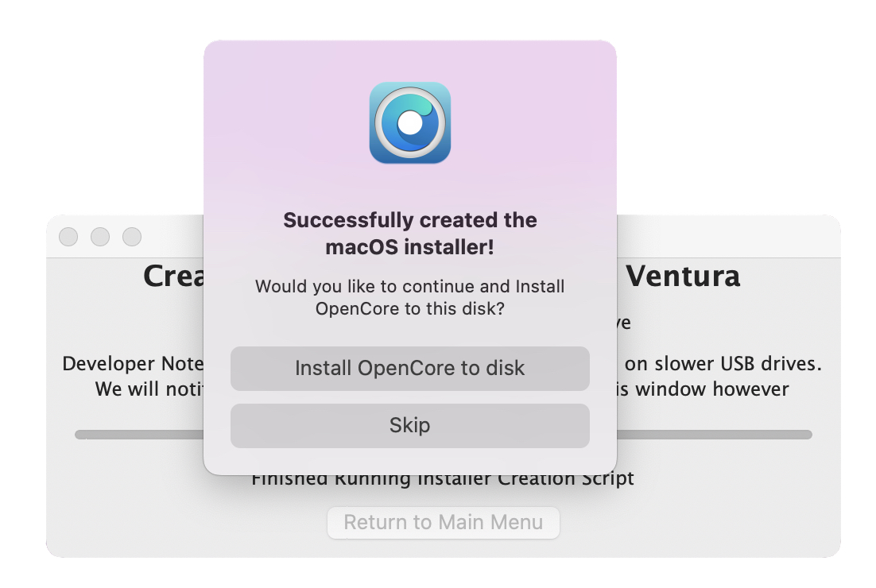Click the background window's title bar
The width and height of the screenshot is (876, 588).
pos(728,236)
